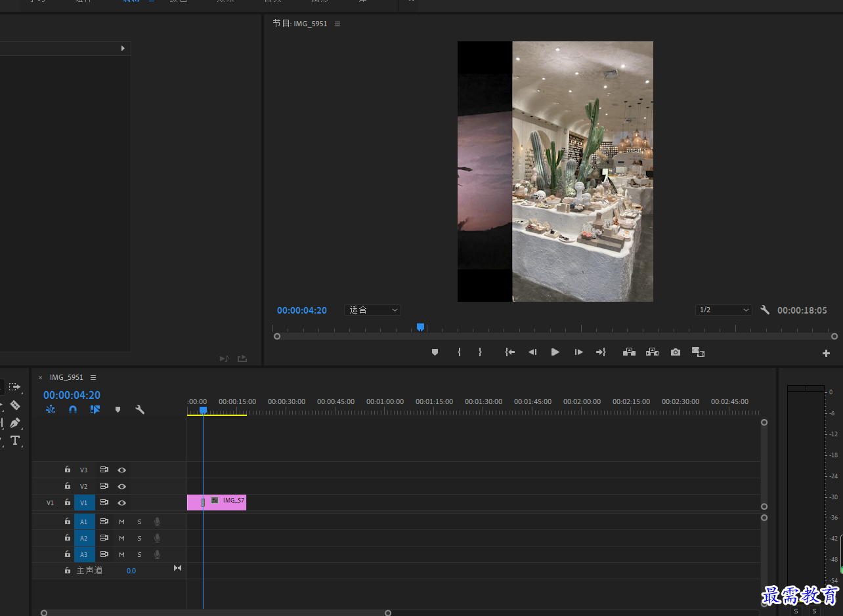Solo track A2
Viewport: 843px width, 616px height.
click(139, 538)
